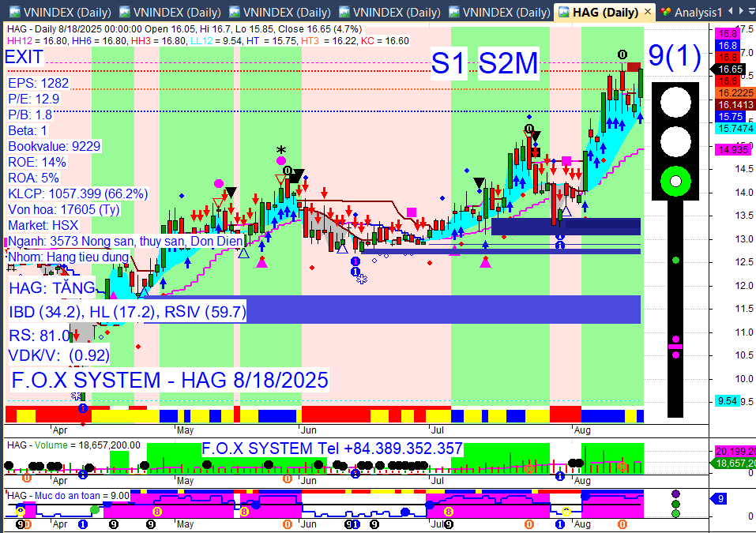Click the tab strip left arrow
756x533 pixels.
[x=731, y=11]
